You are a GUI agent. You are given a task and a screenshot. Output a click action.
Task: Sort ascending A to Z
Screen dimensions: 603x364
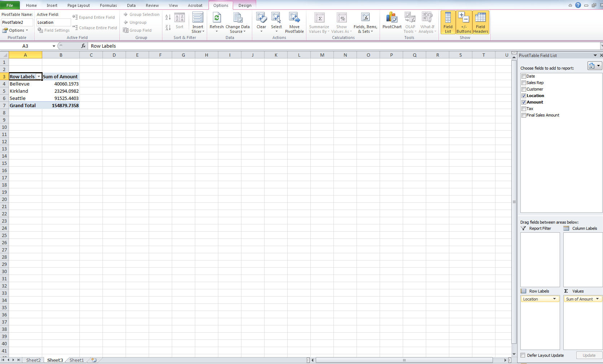168,17
